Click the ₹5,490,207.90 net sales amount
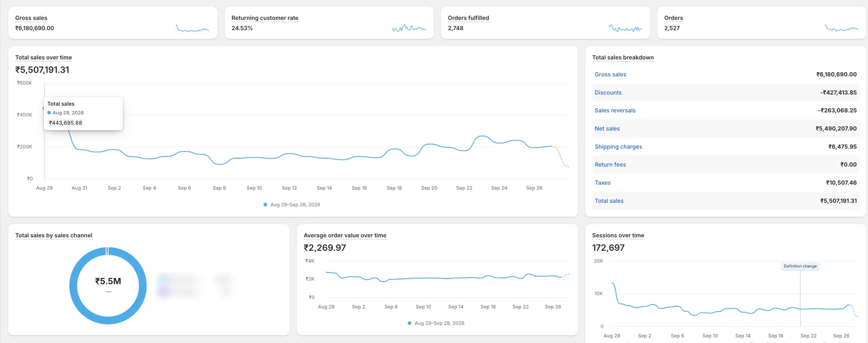The image size is (868, 343). pos(836,129)
